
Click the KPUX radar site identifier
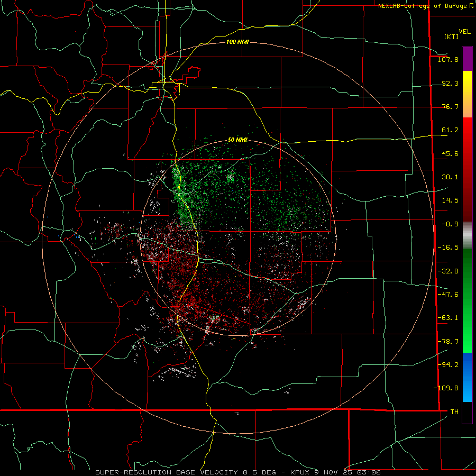click(301, 472)
